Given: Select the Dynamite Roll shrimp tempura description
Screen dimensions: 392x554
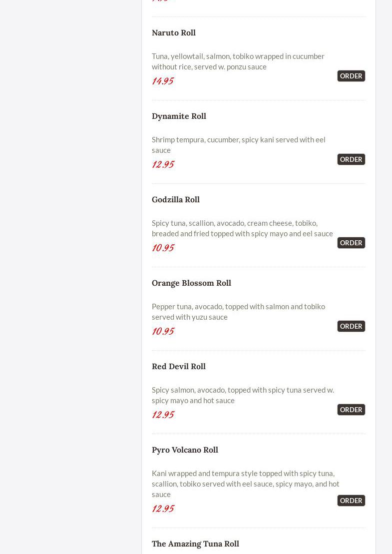Looking at the screenshot, I should pyautogui.click(x=238, y=144).
